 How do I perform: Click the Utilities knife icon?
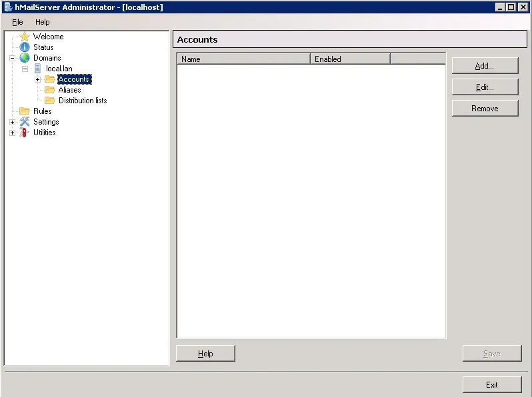(25, 133)
